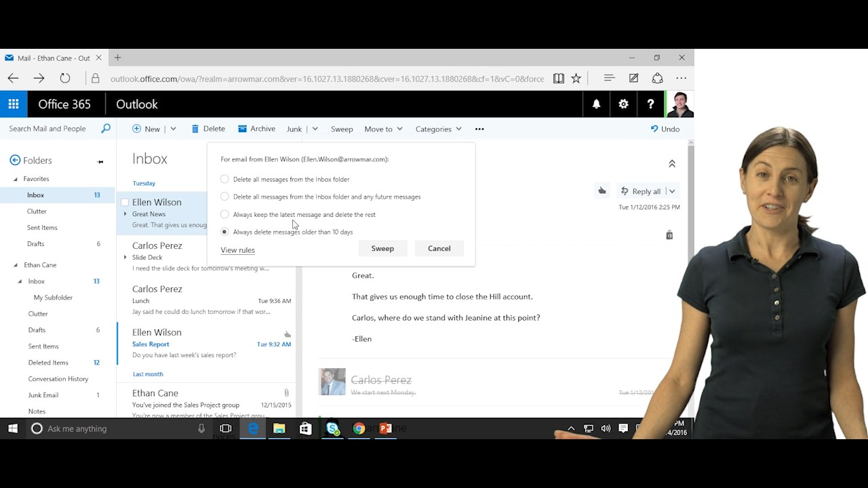This screenshot has height=488, width=868.
Task: Open Ellen Wilson Sales Report message
Action: coord(206,344)
